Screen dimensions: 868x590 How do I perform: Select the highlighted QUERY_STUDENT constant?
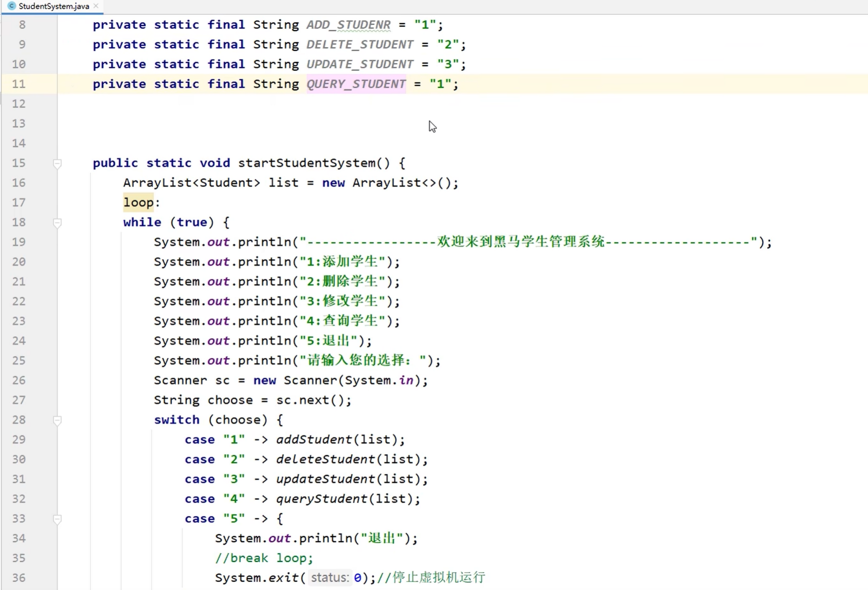pyautogui.click(x=356, y=84)
